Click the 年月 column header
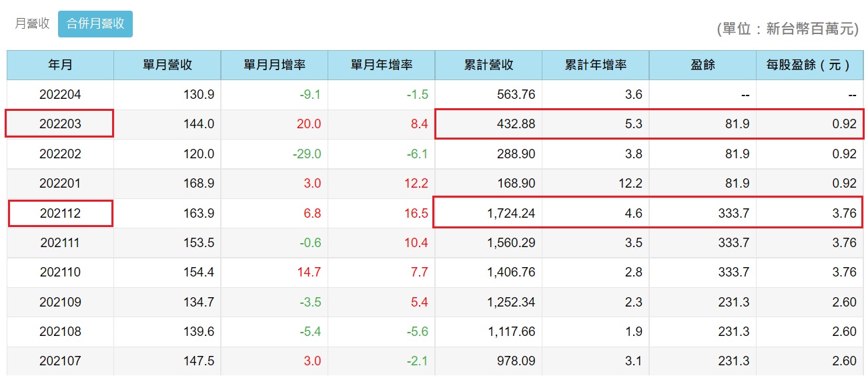Viewport: 868px width, 380px height. [x=60, y=65]
